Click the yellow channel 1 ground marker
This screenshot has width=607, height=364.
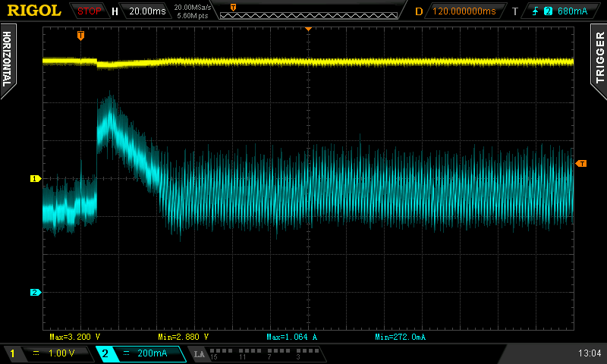pyautogui.click(x=35, y=179)
